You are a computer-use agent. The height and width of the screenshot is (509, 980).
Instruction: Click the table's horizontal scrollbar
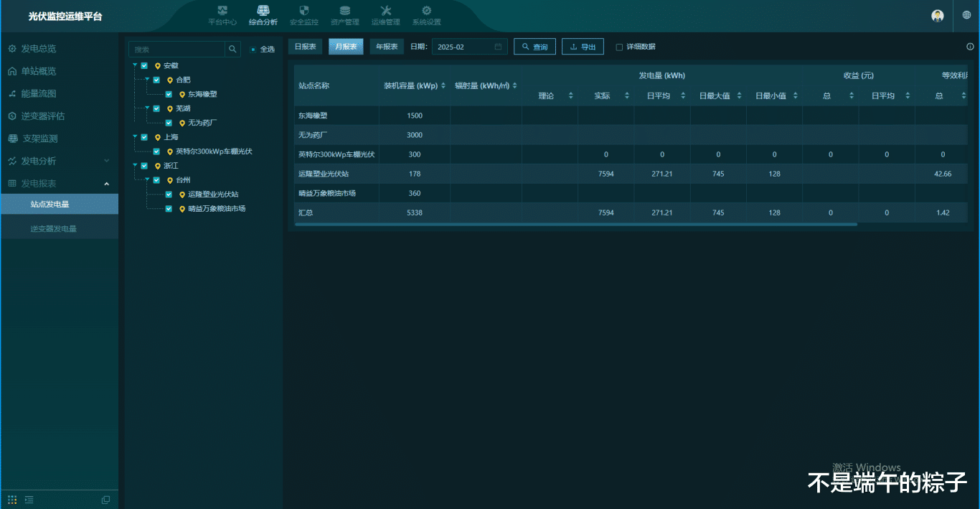pyautogui.click(x=574, y=225)
